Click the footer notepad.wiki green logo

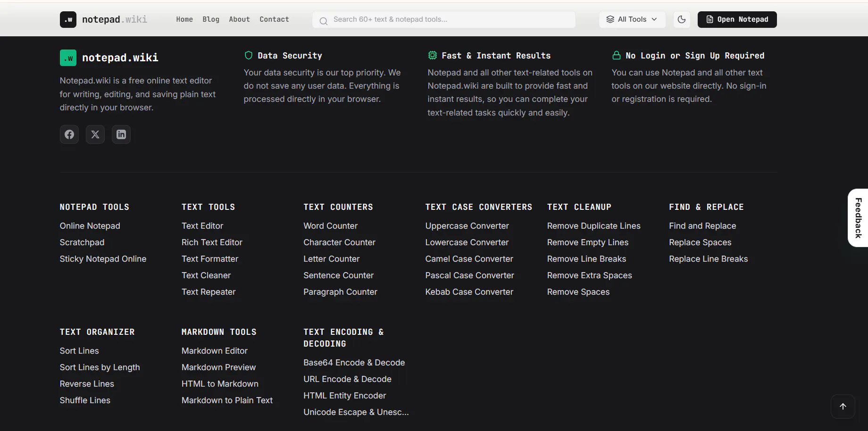tap(109, 58)
